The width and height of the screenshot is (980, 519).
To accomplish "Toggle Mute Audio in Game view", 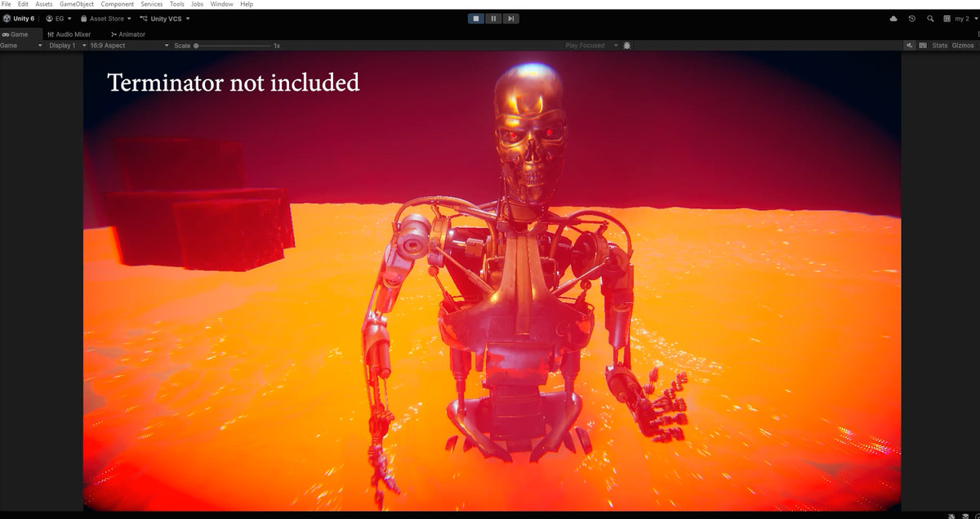I will click(910, 46).
